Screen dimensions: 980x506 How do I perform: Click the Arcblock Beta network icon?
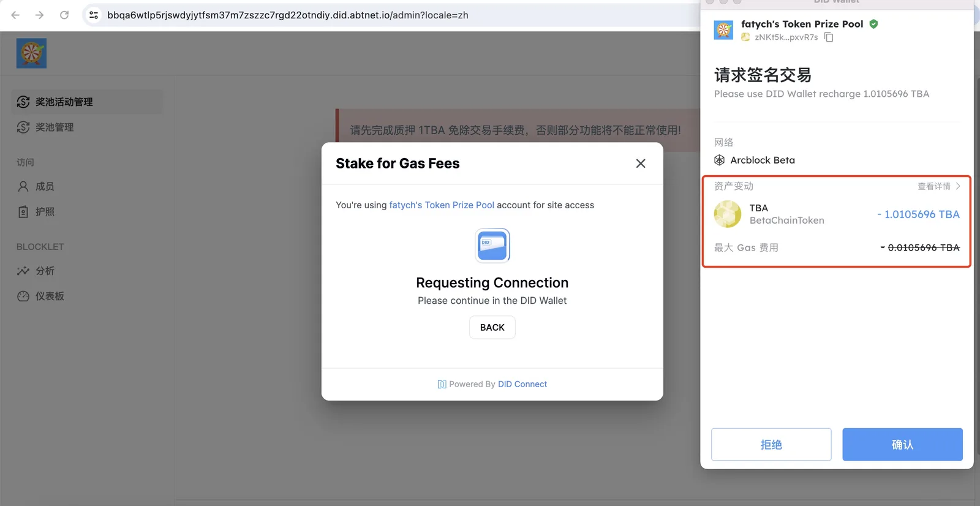click(720, 160)
